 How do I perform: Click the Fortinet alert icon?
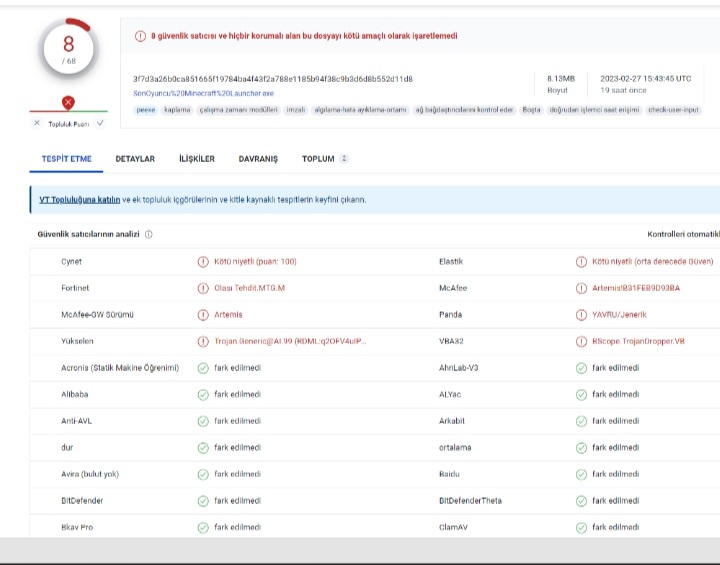[203, 288]
